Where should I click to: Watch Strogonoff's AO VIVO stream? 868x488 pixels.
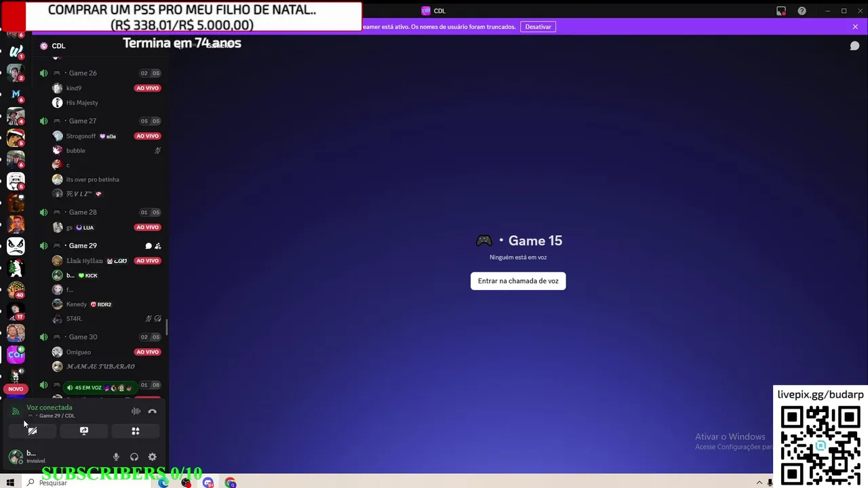pos(147,136)
